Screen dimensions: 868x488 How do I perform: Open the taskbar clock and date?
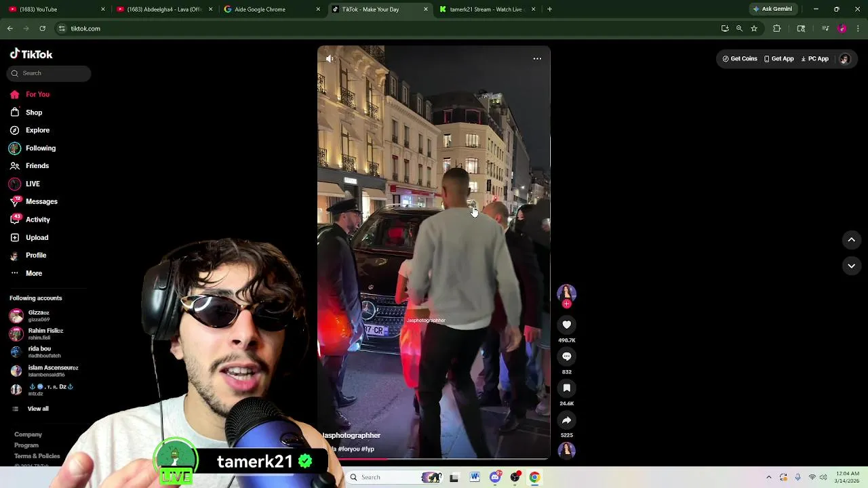pyautogui.click(x=848, y=477)
